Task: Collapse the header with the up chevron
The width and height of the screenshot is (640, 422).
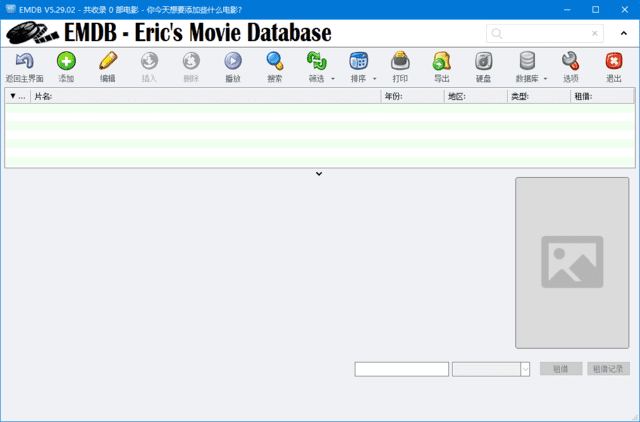Action: (624, 33)
